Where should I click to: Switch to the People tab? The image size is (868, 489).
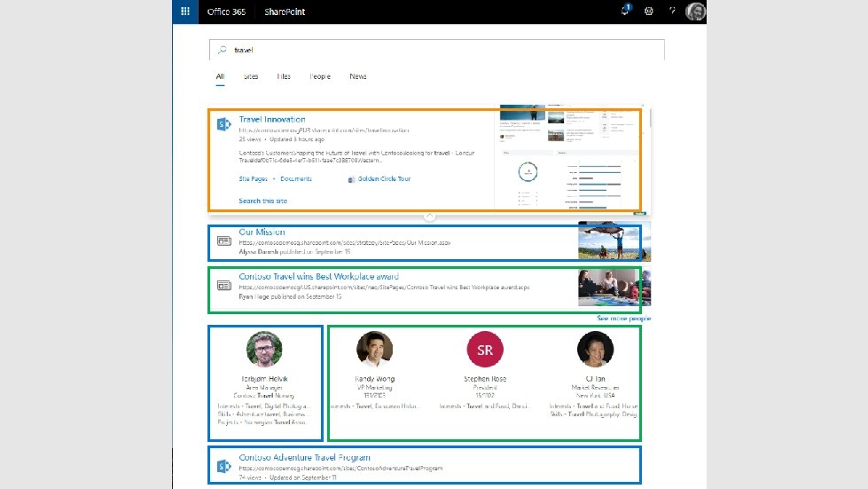tap(320, 76)
